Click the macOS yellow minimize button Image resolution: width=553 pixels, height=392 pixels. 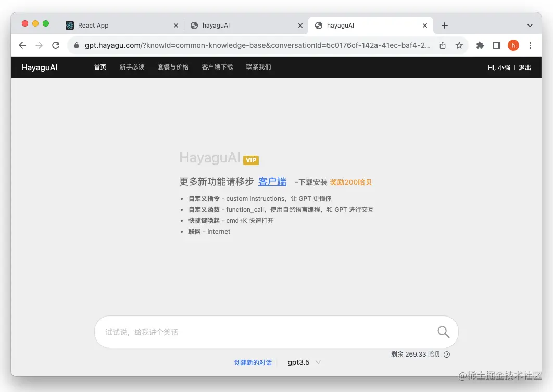(x=35, y=23)
